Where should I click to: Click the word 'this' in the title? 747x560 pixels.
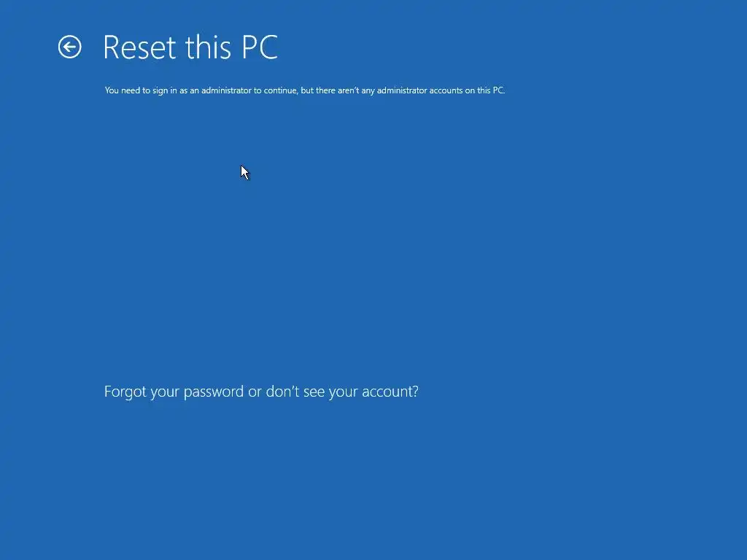click(208, 47)
